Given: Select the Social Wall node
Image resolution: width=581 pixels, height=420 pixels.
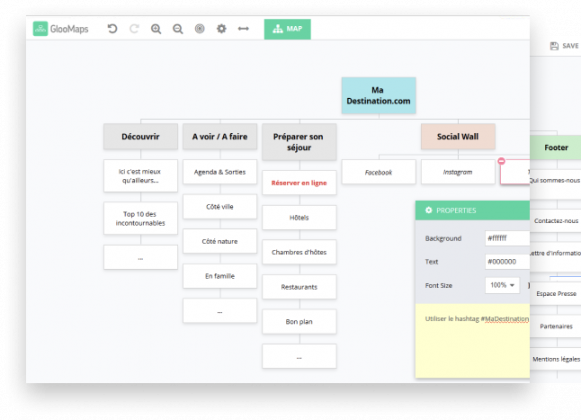Looking at the screenshot, I should pyautogui.click(x=458, y=136).
